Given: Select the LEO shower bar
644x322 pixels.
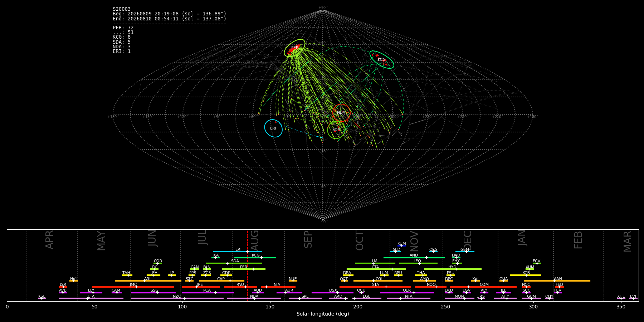Looking at the screenshot, I should click(x=418, y=263).
